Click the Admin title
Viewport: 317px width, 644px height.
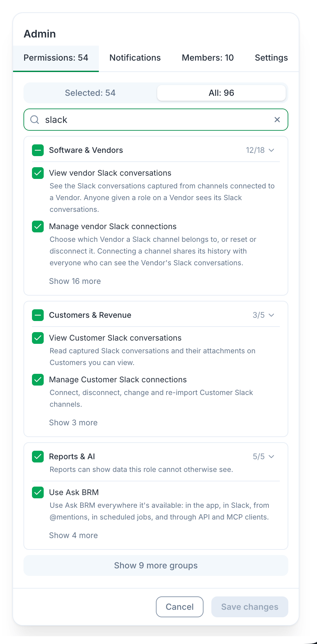(40, 34)
